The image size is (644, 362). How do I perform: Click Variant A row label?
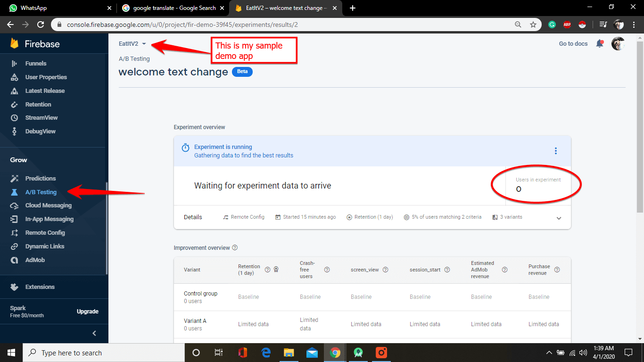(x=195, y=321)
